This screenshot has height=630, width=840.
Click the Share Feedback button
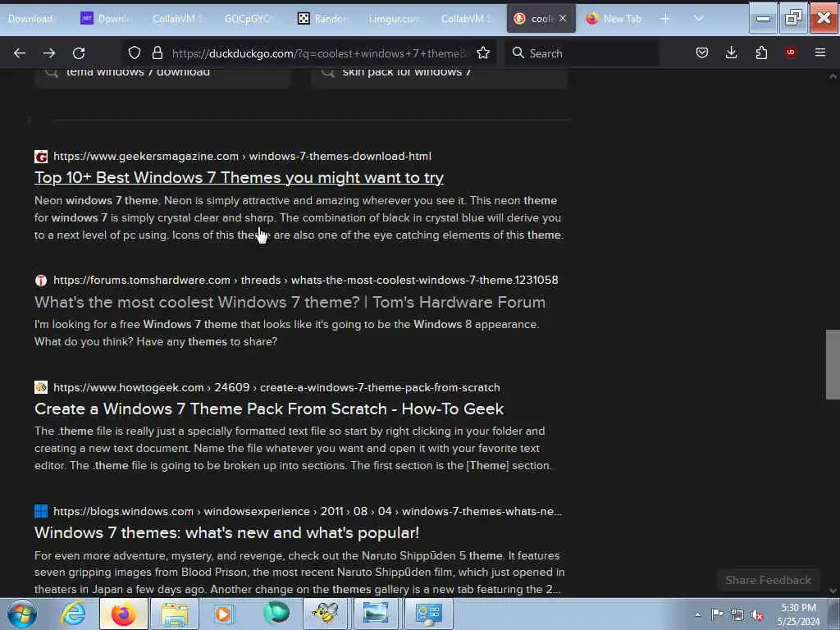click(x=768, y=580)
